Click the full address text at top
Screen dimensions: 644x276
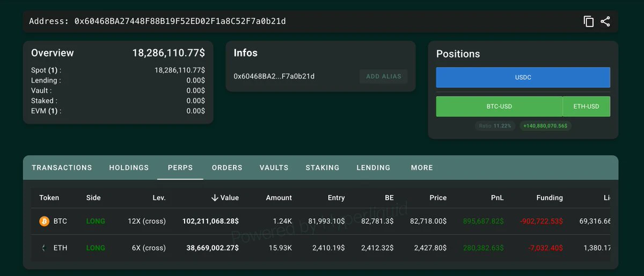180,21
